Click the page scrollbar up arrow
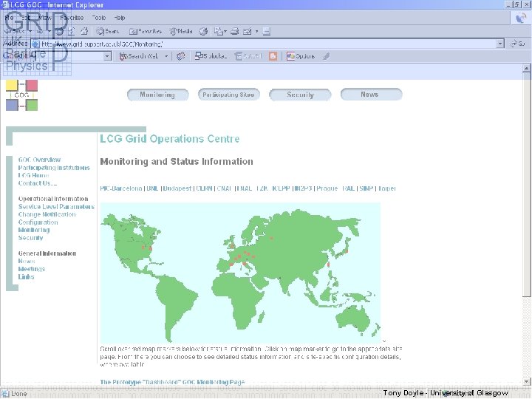The width and height of the screenshot is (532, 399). pyautogui.click(x=526, y=68)
